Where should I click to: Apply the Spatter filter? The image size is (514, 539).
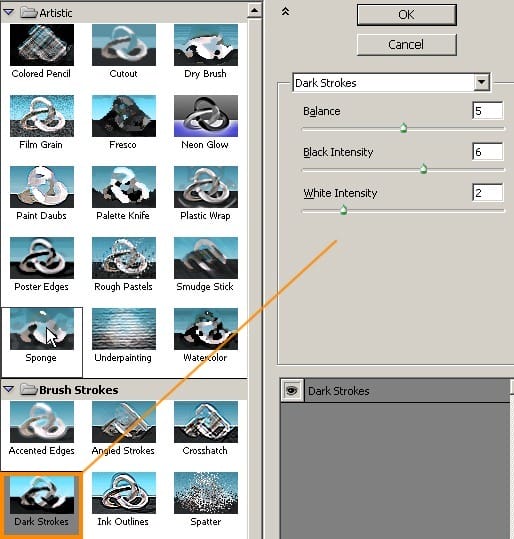tap(206, 493)
